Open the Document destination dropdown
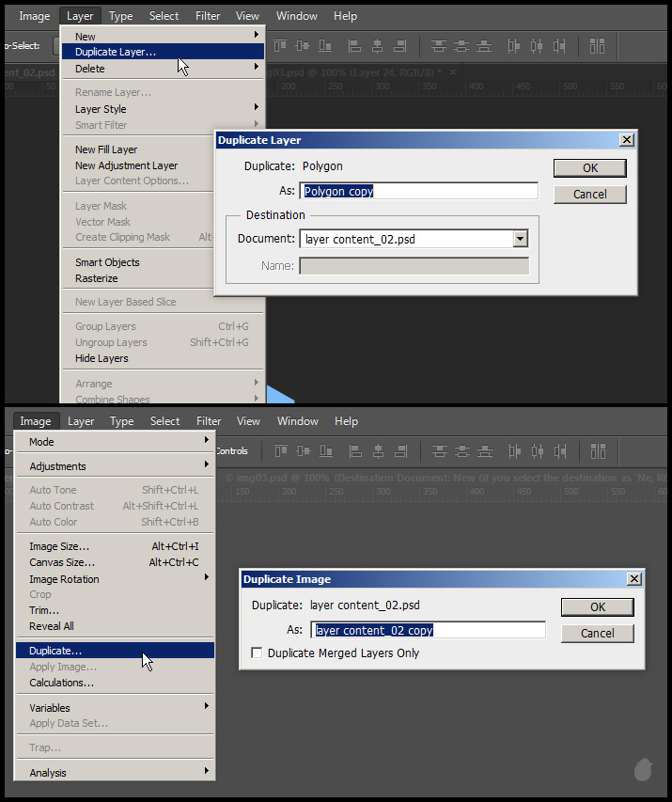 click(x=520, y=239)
